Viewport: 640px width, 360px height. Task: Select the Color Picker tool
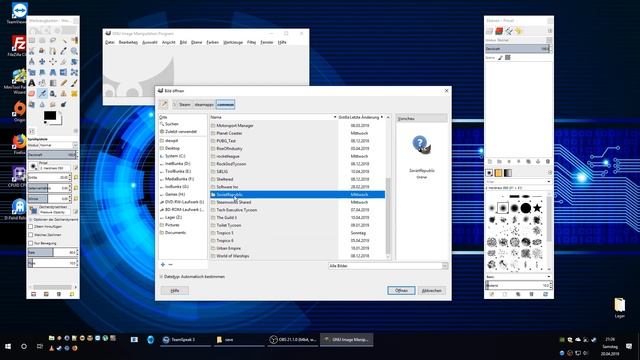(64, 51)
